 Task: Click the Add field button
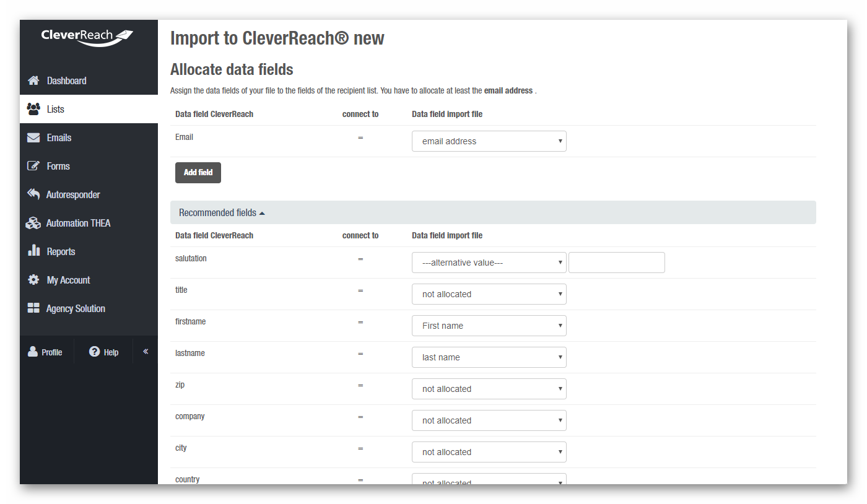(198, 173)
